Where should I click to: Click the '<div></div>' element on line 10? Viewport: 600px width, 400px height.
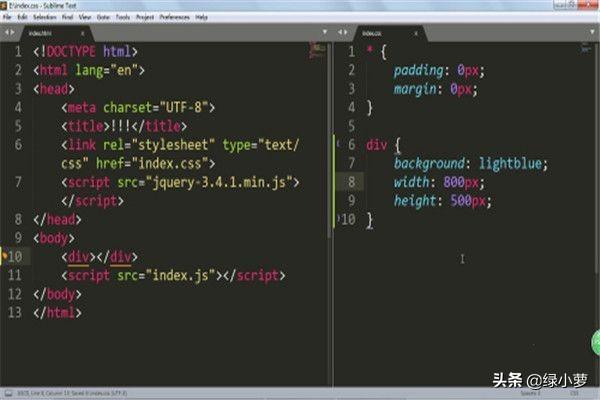point(99,257)
